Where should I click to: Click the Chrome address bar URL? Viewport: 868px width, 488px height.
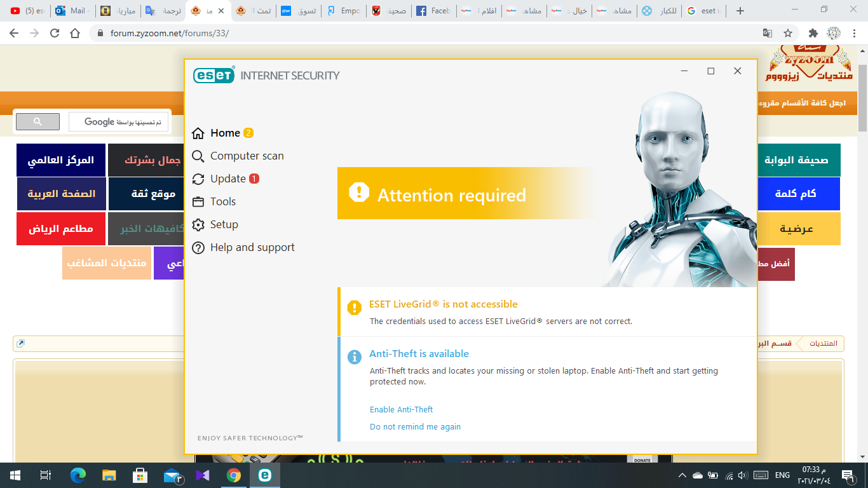(170, 33)
